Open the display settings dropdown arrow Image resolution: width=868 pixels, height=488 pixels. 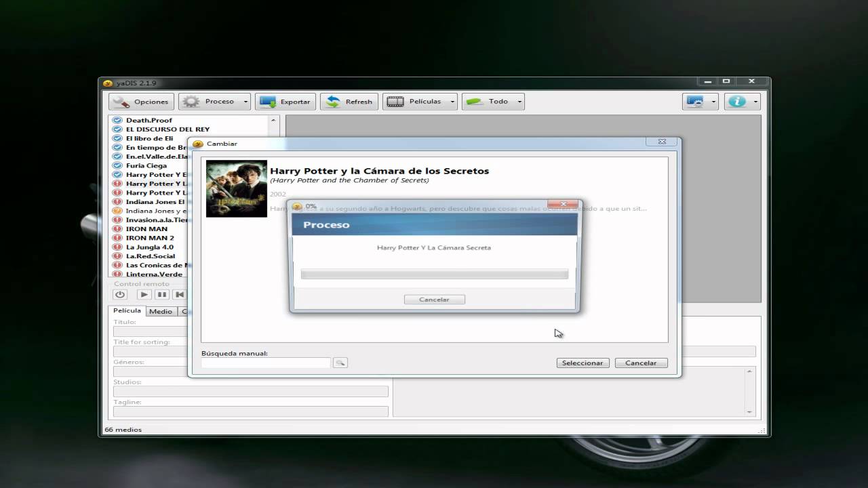[x=713, y=102]
